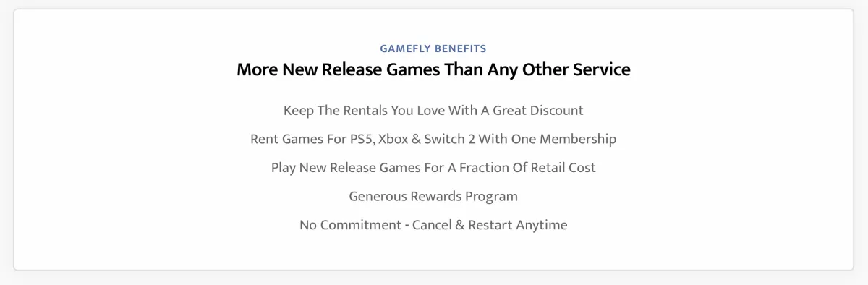Screen dimensions: 868x285
Task: Click the More New Release Games headline
Action: pos(433,69)
